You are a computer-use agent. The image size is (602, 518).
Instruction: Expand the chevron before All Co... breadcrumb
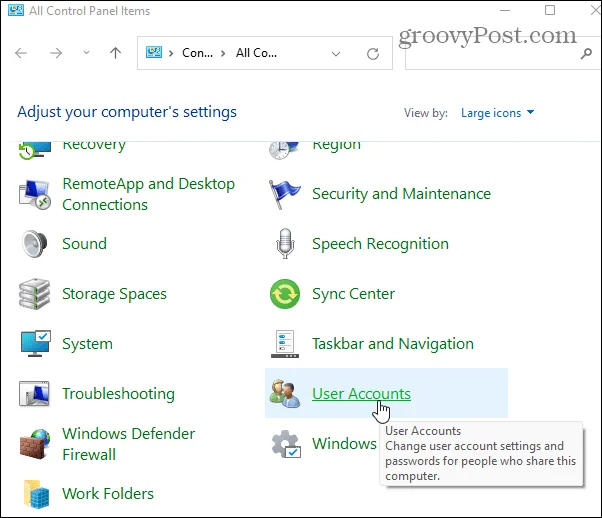pyautogui.click(x=223, y=53)
